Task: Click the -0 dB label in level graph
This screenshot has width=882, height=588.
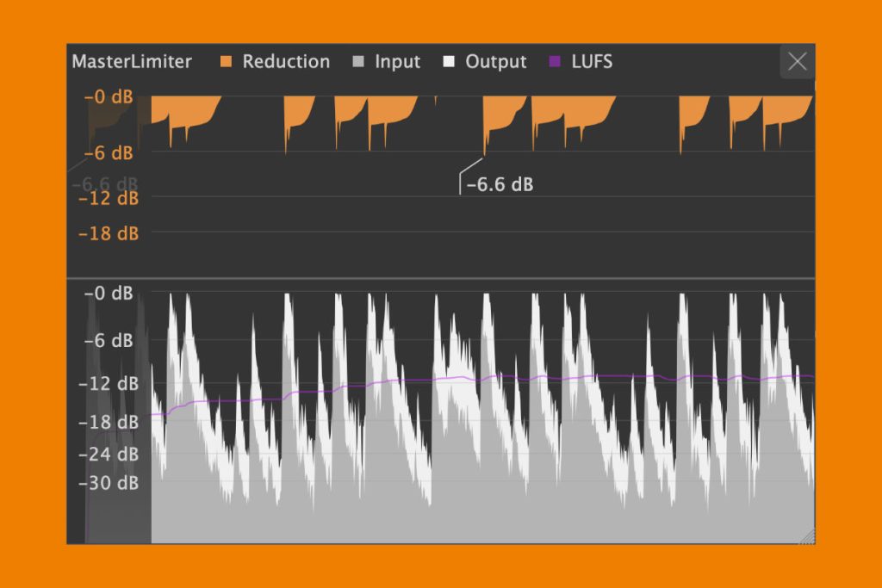Action: tap(109, 294)
